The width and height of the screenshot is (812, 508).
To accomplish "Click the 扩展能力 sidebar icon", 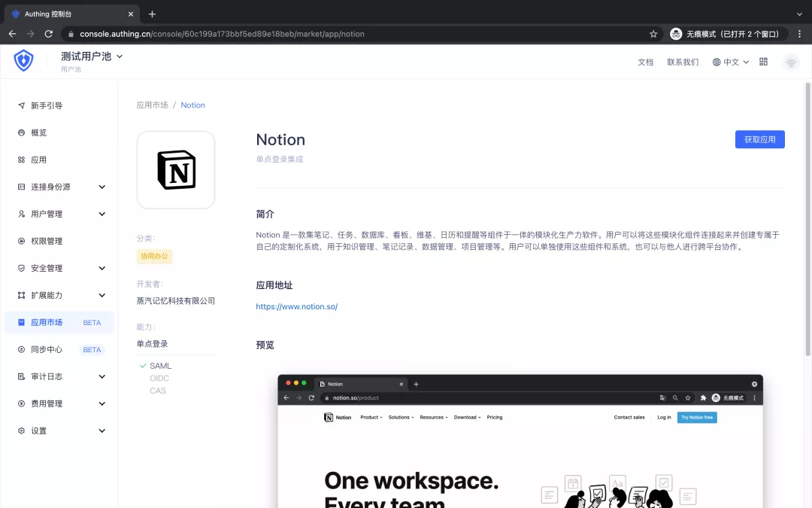I will click(21, 295).
